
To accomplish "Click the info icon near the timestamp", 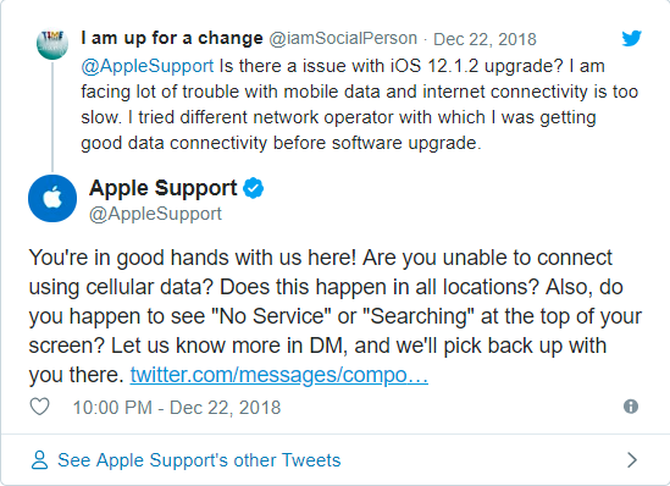I will tap(631, 406).
